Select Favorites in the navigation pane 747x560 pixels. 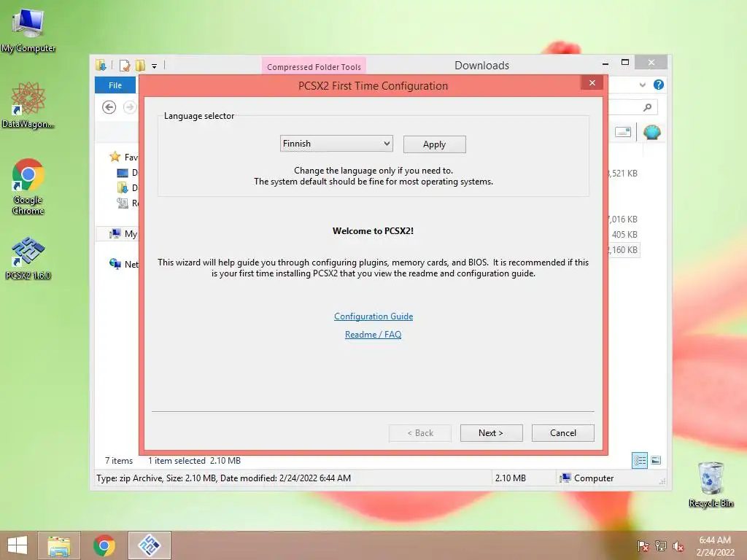124,157
